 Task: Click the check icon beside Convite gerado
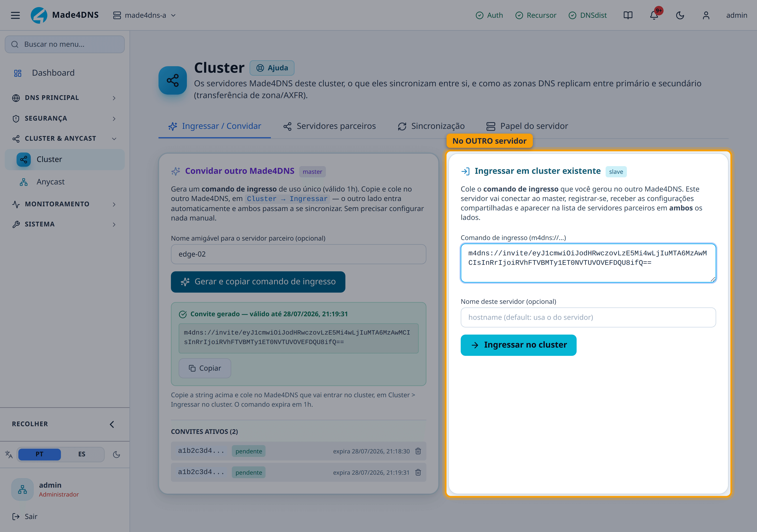183,314
